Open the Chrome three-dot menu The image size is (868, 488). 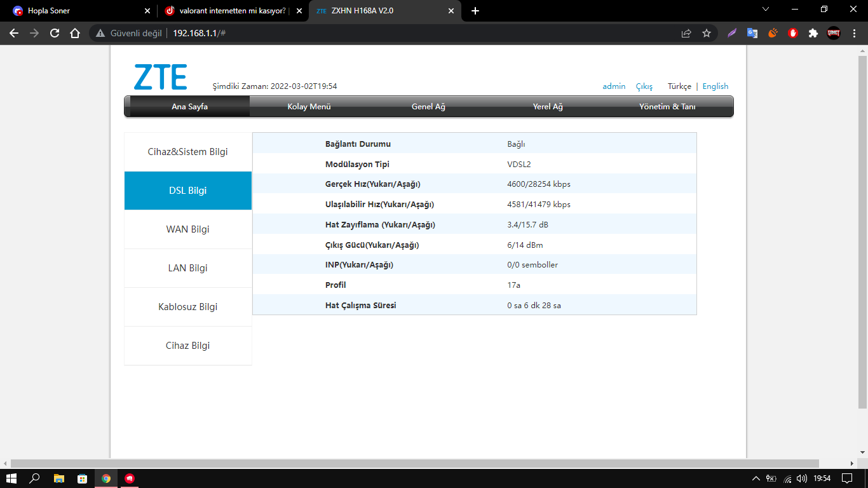click(x=854, y=33)
